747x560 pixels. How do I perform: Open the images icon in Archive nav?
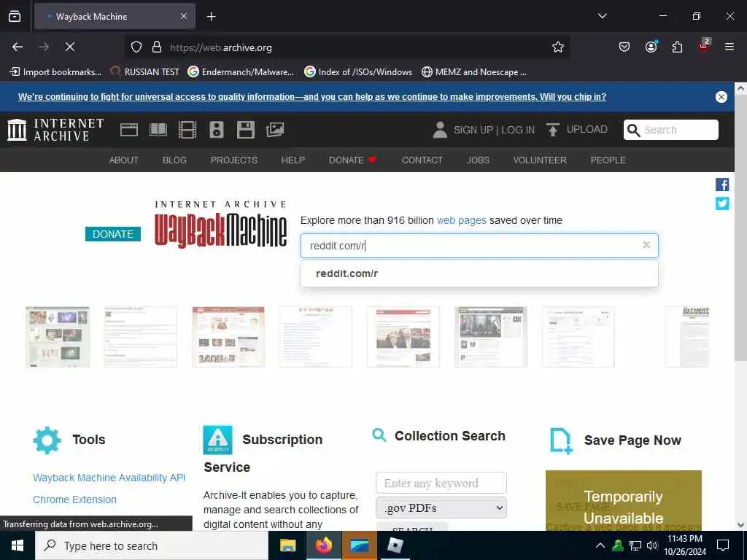275,130
